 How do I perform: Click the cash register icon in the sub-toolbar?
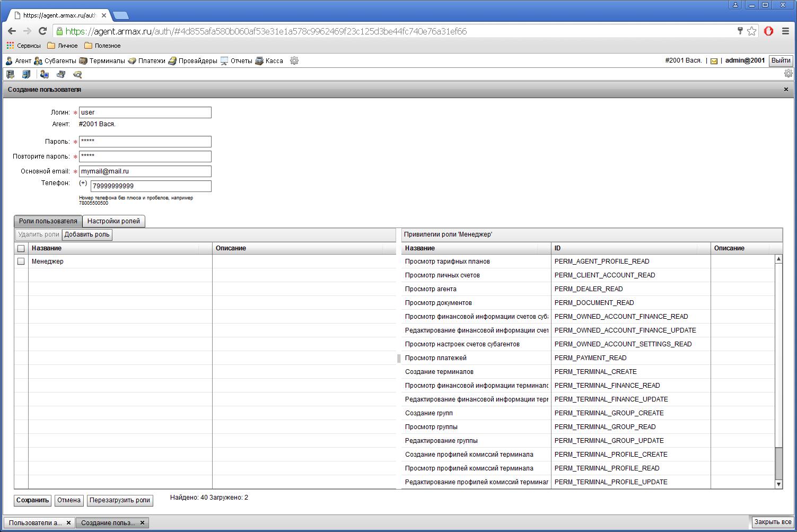coord(61,74)
